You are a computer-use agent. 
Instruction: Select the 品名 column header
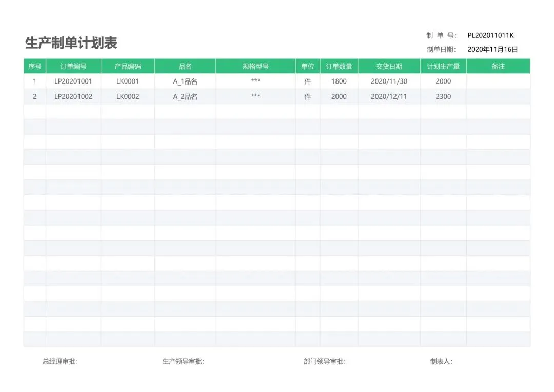185,66
